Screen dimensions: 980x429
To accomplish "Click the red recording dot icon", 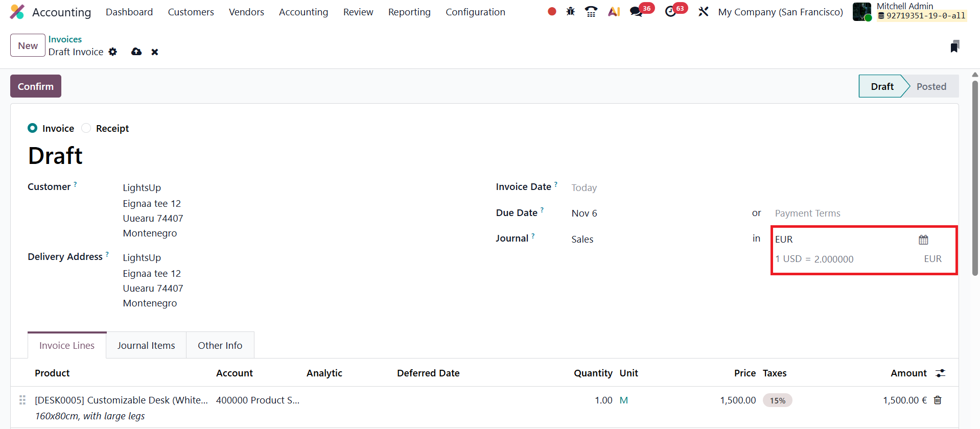I will point(551,11).
